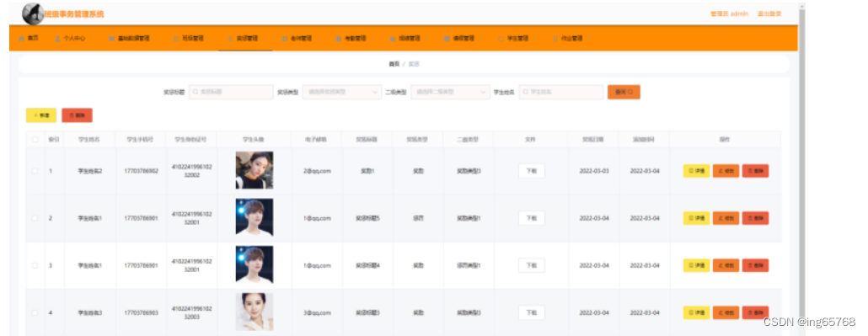
Task: Click the email 2@qq.com
Action: pyautogui.click(x=317, y=171)
